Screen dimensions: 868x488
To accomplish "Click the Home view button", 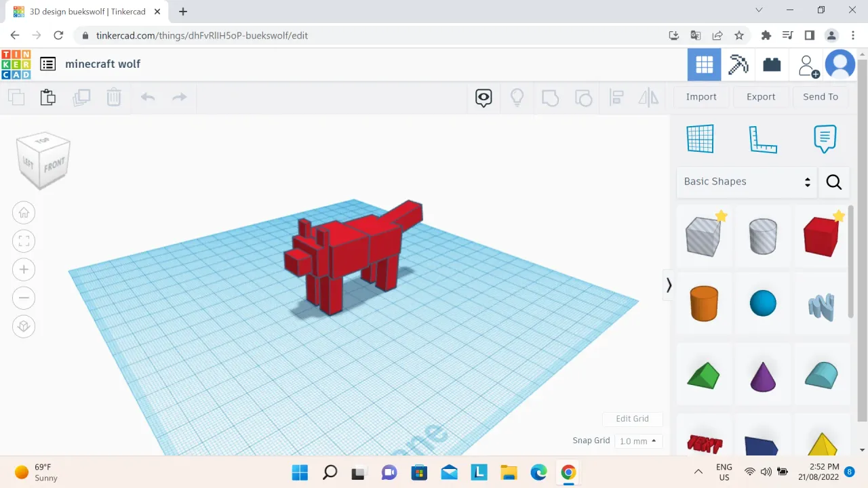I will [24, 213].
